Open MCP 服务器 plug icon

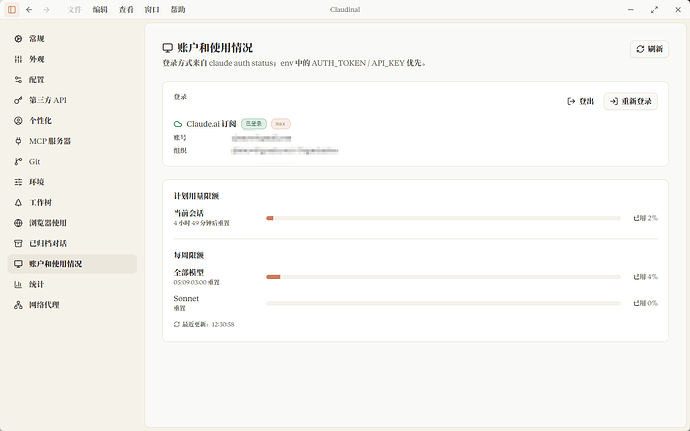tap(18, 141)
